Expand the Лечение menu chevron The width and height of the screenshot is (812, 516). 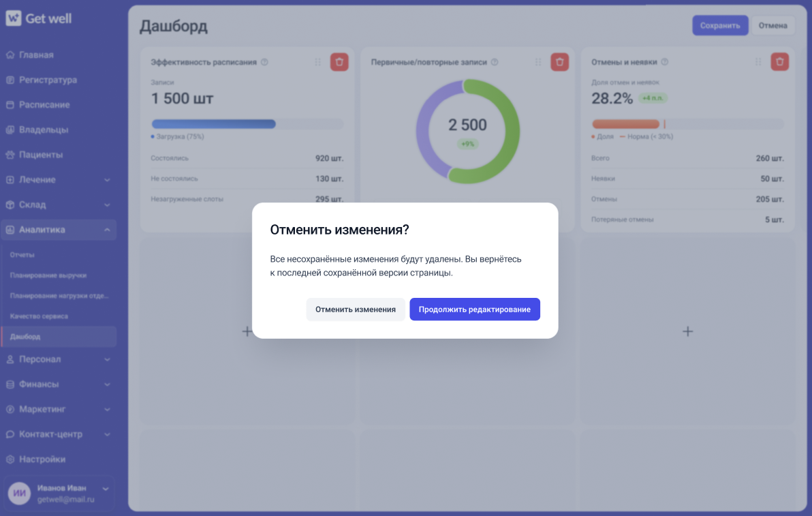pyautogui.click(x=107, y=180)
